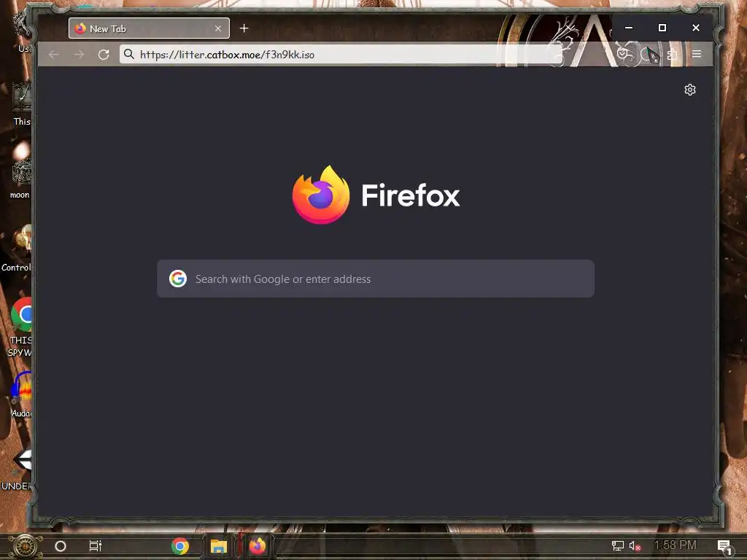
Task: Select the New Tab tab
Action: click(x=149, y=28)
